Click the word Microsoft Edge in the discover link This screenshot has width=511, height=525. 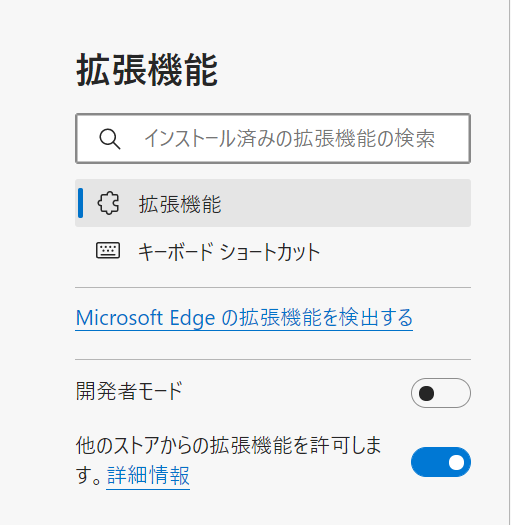145,318
